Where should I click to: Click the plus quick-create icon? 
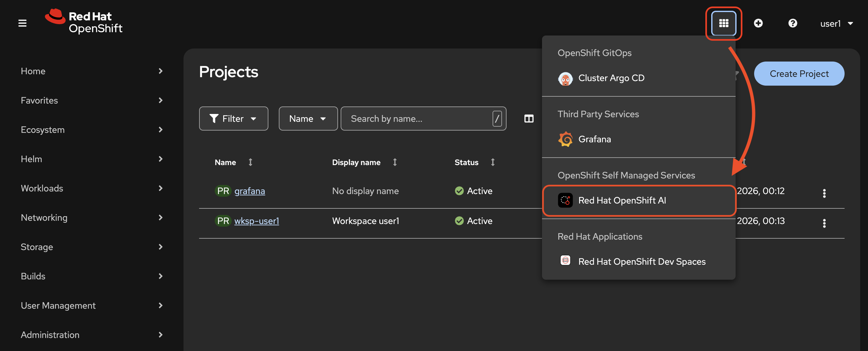[758, 23]
